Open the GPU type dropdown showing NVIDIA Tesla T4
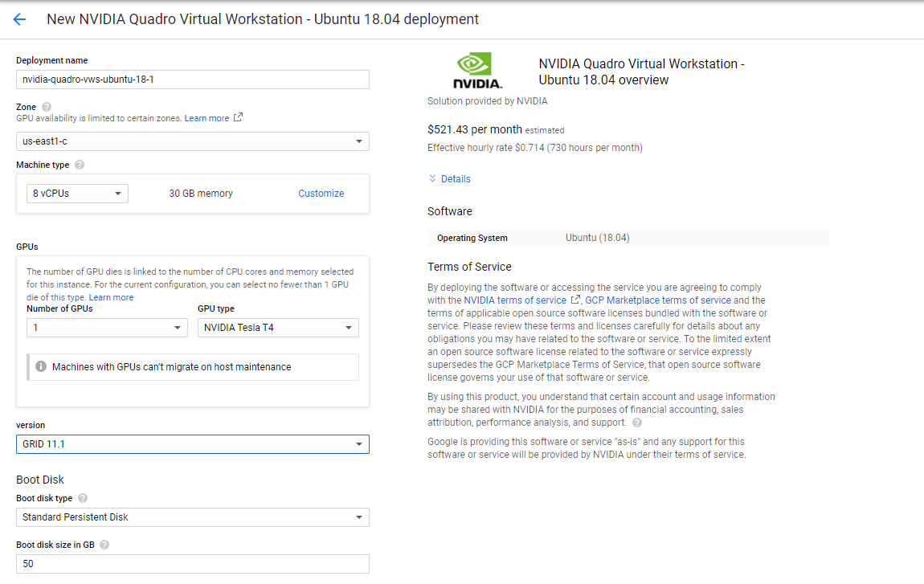This screenshot has height=584, width=924. (278, 328)
